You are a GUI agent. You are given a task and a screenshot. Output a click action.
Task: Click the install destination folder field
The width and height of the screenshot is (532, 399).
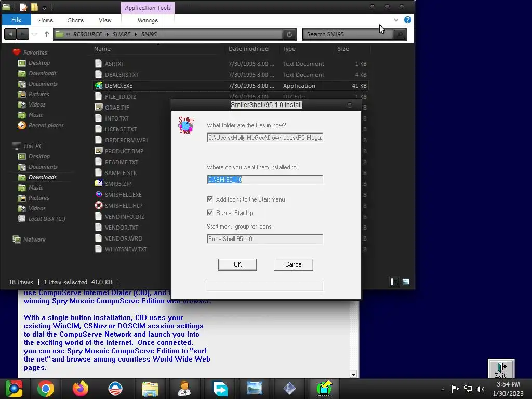(x=264, y=179)
